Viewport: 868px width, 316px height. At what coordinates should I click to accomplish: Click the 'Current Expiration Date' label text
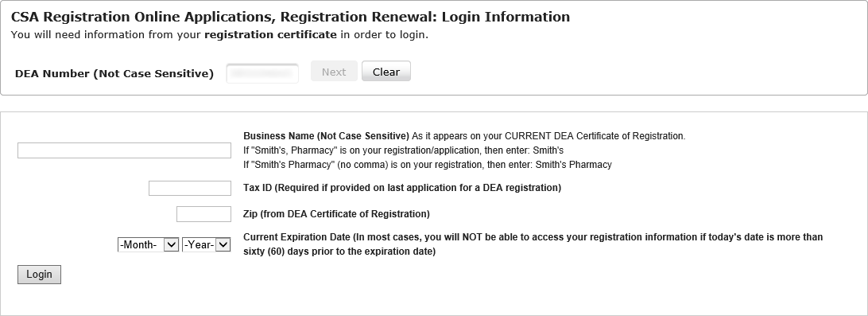coord(296,237)
